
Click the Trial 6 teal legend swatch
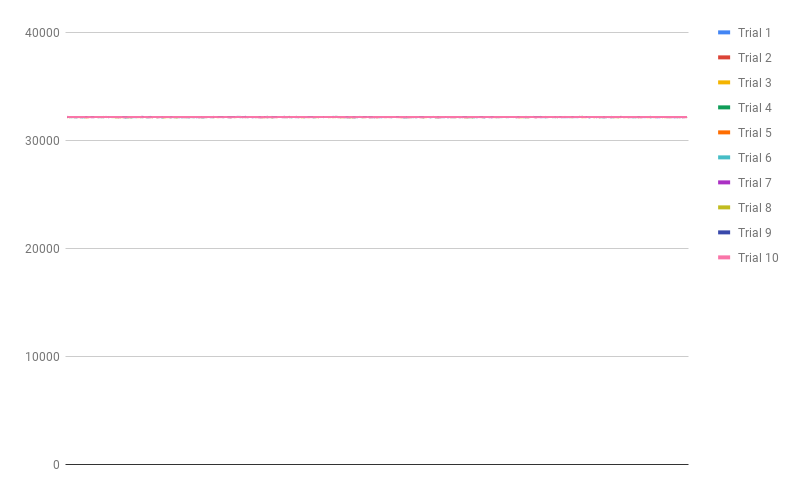point(724,158)
